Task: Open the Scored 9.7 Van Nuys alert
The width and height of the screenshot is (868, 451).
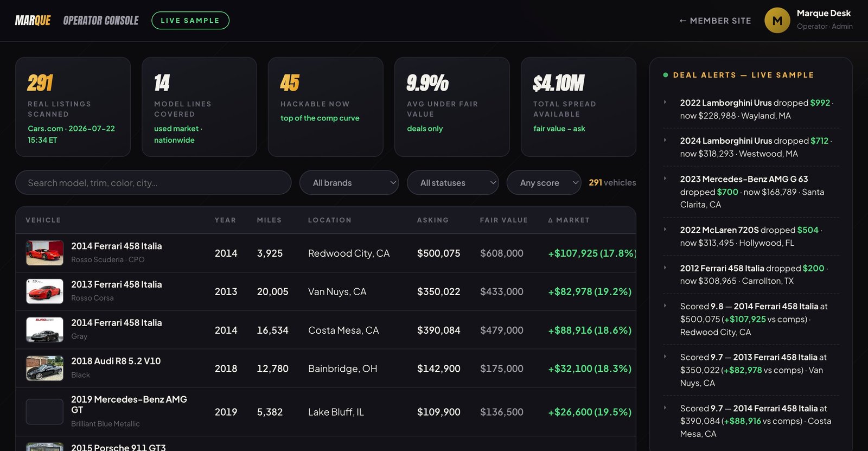Action: [x=751, y=370]
